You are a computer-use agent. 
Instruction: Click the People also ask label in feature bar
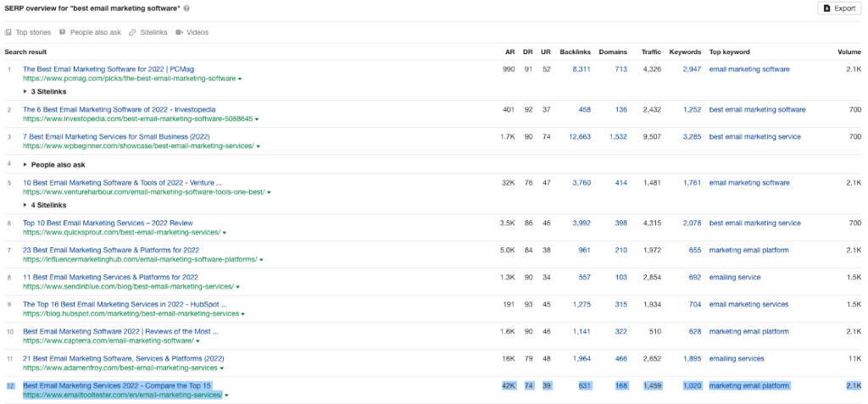[x=95, y=33]
